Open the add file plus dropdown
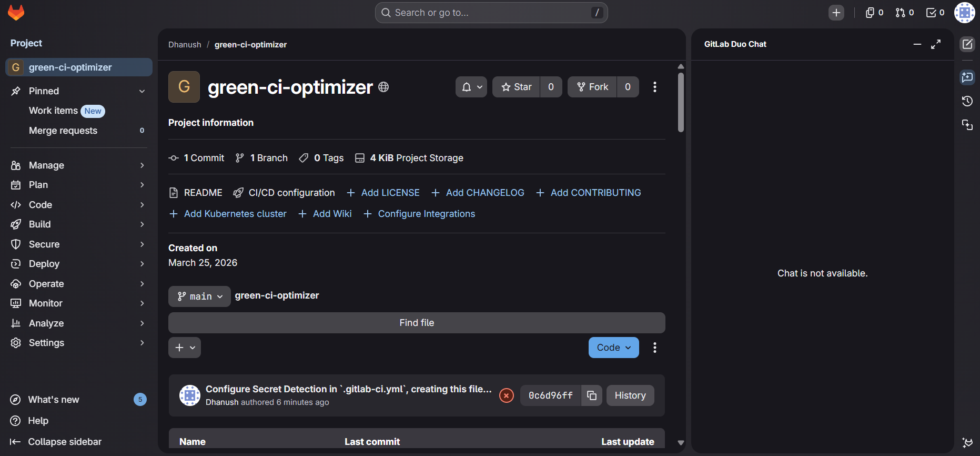 tap(185, 348)
